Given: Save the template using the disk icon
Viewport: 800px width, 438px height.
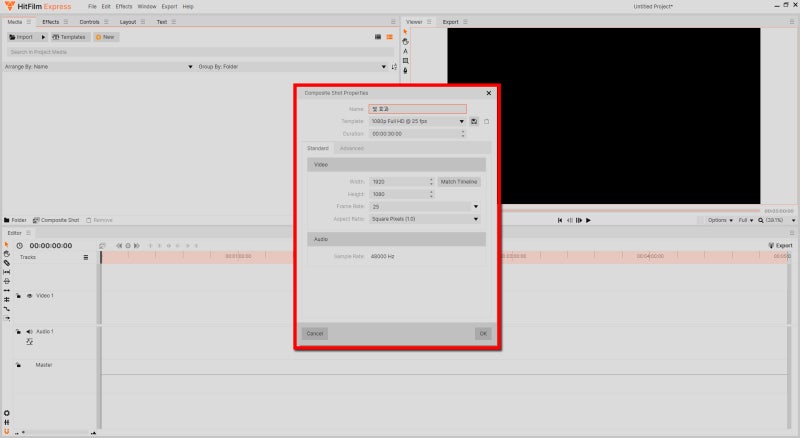Looking at the screenshot, I should tap(474, 121).
